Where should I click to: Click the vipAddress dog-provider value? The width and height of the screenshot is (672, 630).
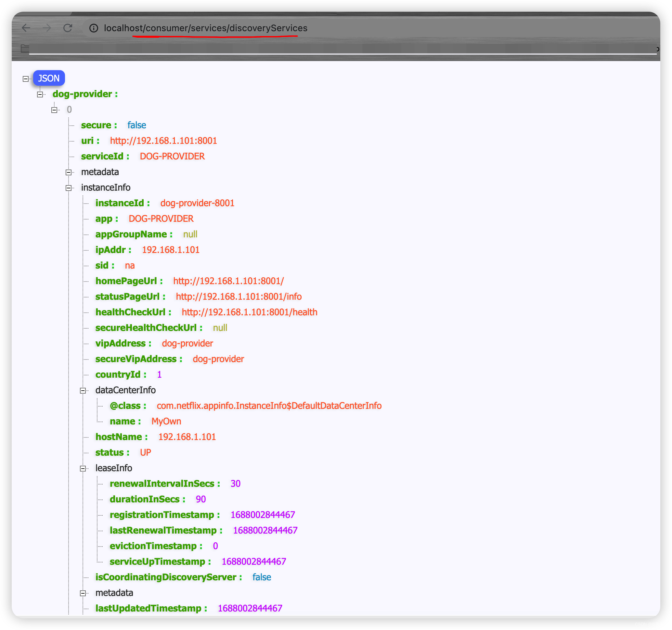187,344
